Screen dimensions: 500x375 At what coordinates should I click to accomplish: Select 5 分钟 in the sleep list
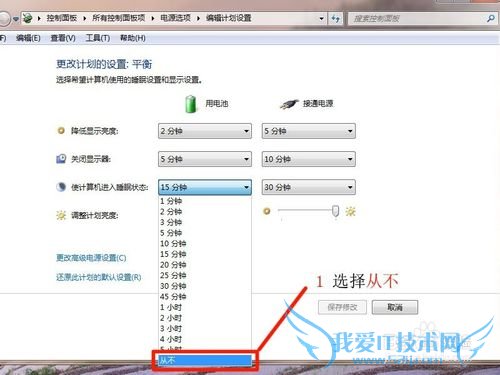click(x=205, y=233)
